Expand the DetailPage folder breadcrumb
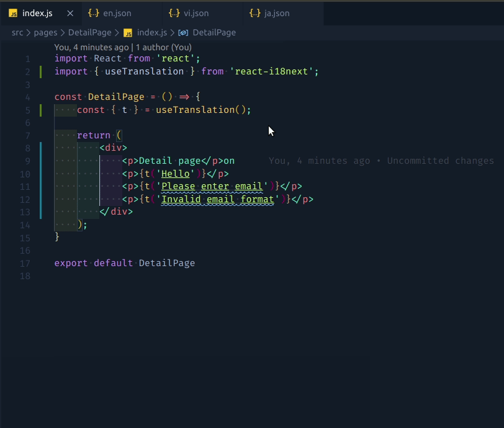Image resolution: width=504 pixels, height=428 pixels. [89, 32]
